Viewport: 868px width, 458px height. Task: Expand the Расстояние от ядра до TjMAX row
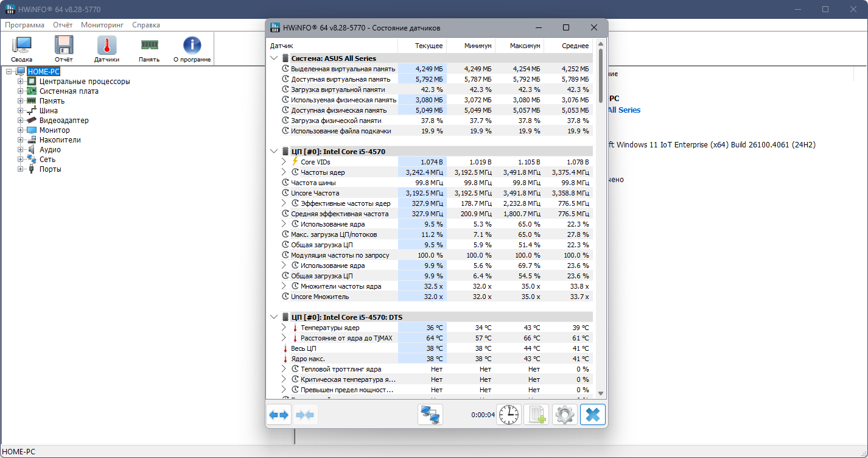click(284, 338)
